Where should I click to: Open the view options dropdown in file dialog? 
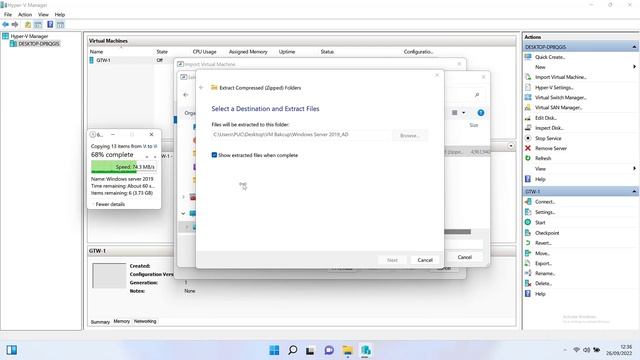(464, 113)
